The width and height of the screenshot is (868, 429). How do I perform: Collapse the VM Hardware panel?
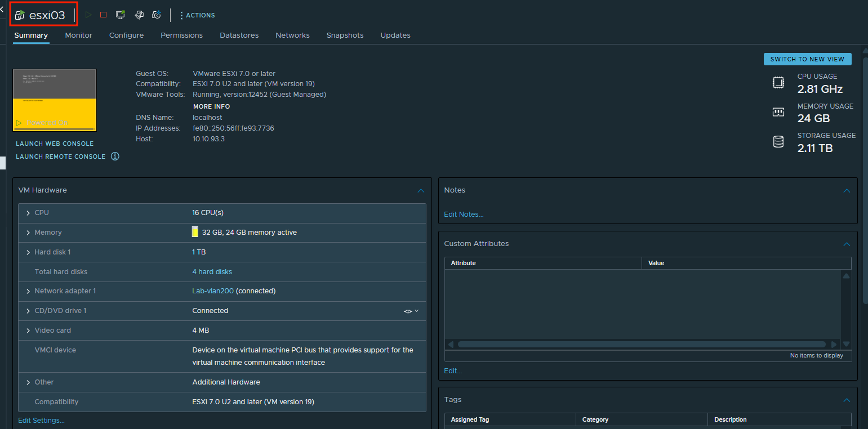[421, 191]
